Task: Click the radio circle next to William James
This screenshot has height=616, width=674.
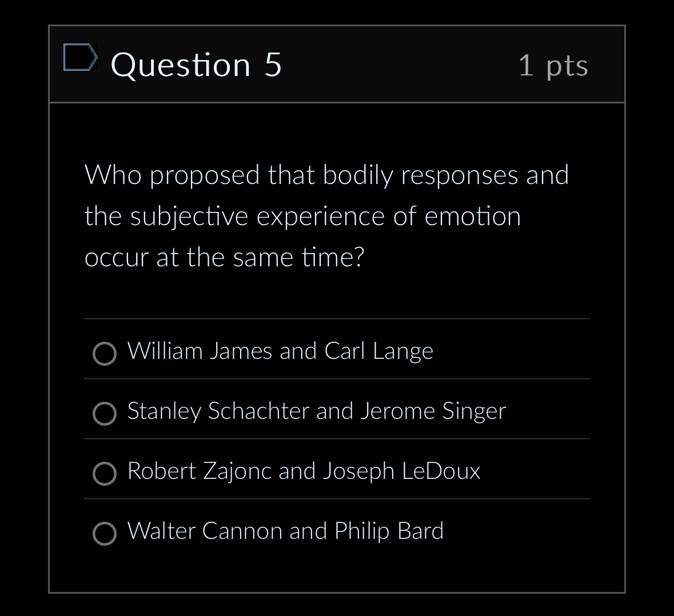Action: [x=105, y=354]
